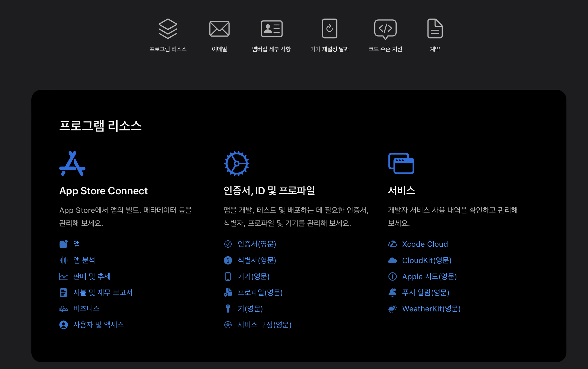588x369 pixels.
Task: Select 멤버십 세부 사항 navigation label
Action: 271,49
